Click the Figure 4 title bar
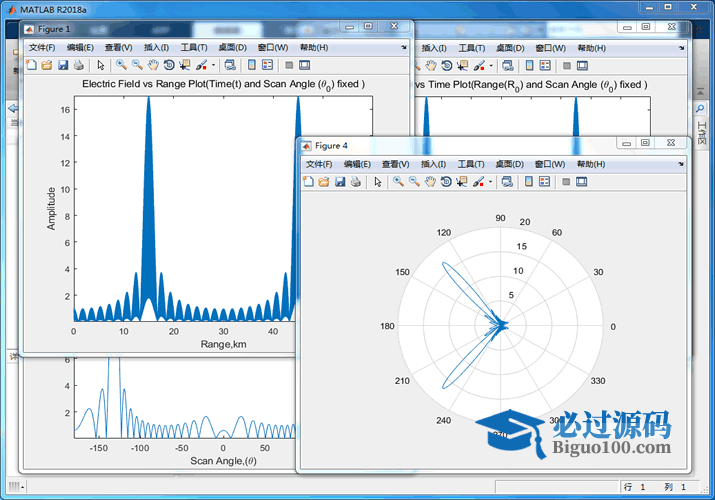Screen dimensions: 715x500 point(450,145)
